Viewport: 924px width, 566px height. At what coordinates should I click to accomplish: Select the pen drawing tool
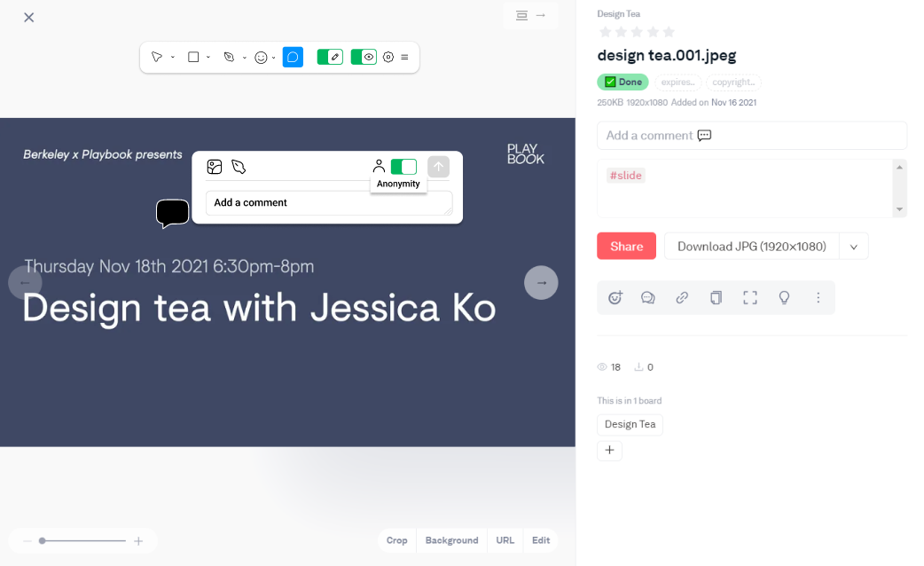click(x=230, y=57)
